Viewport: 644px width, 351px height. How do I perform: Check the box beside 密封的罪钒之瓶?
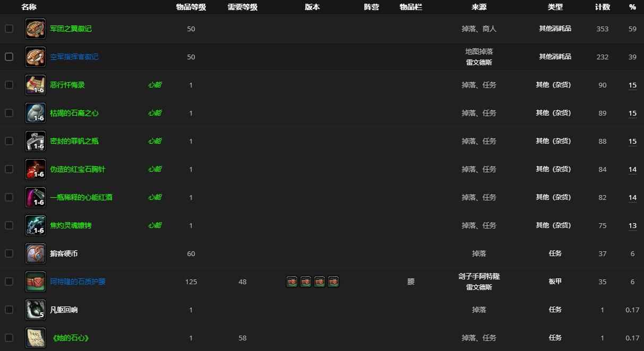tap(9, 141)
